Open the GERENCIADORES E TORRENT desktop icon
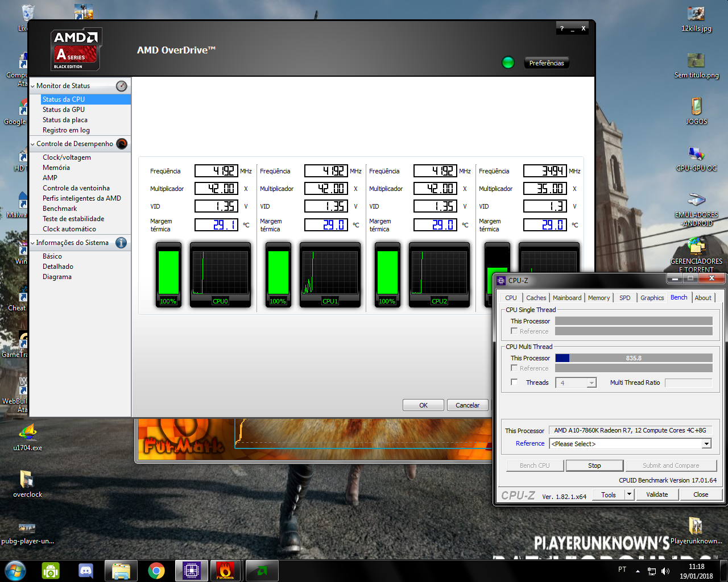Viewport: 728px width, 582px height. pyautogui.click(x=696, y=255)
